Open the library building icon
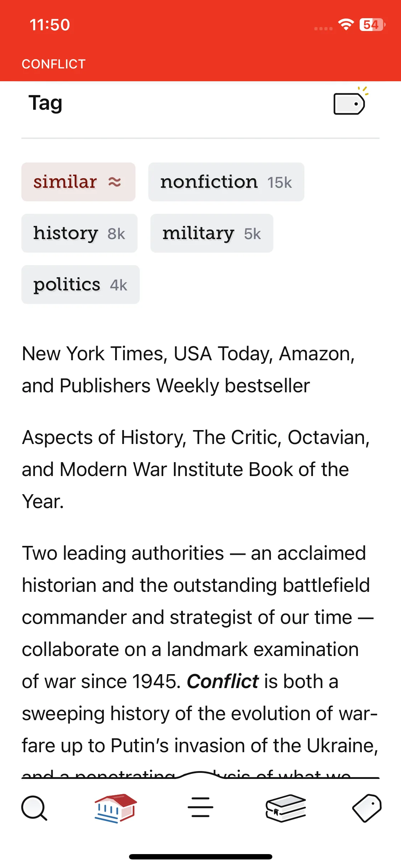 pyautogui.click(x=115, y=808)
